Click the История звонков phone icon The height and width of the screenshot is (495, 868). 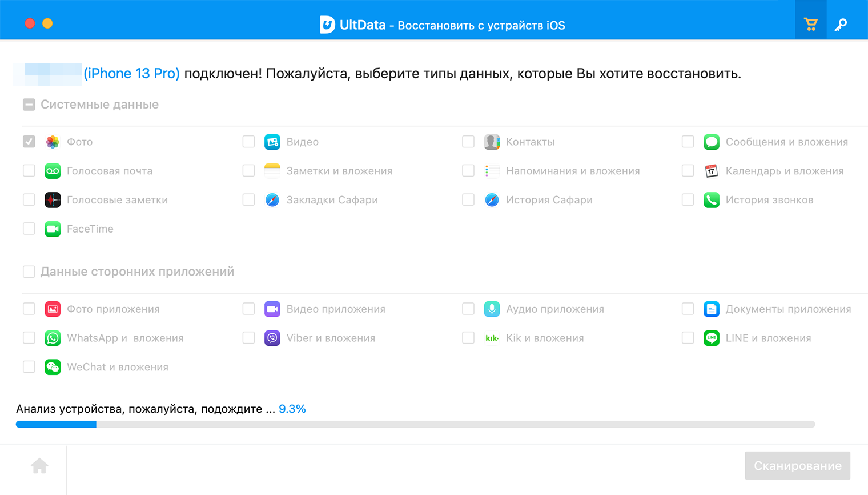click(x=712, y=200)
